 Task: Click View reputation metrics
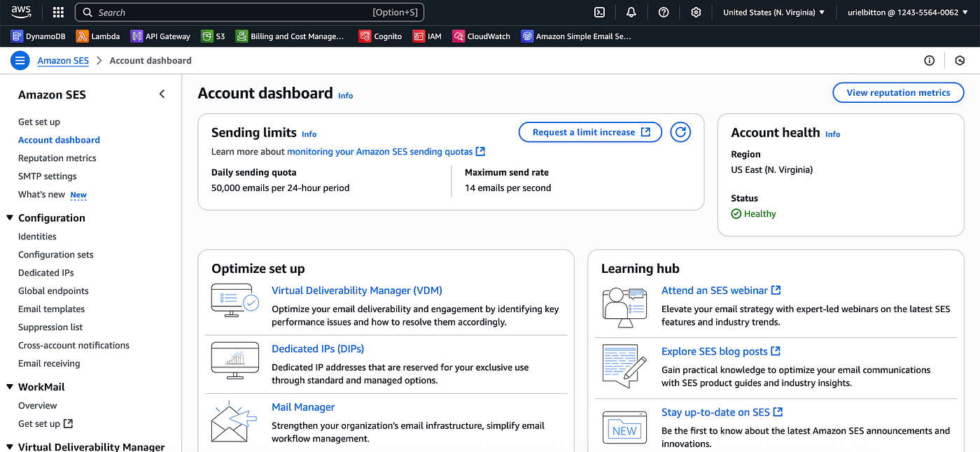coord(898,92)
